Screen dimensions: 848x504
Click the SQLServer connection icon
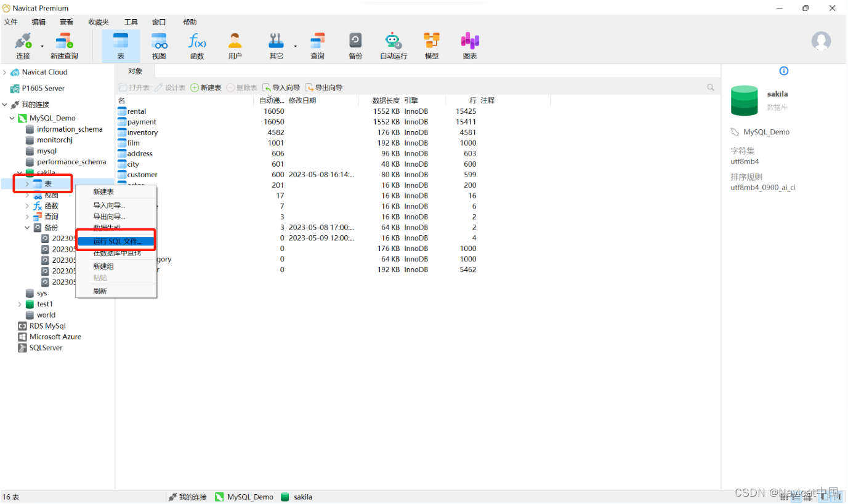[23, 348]
